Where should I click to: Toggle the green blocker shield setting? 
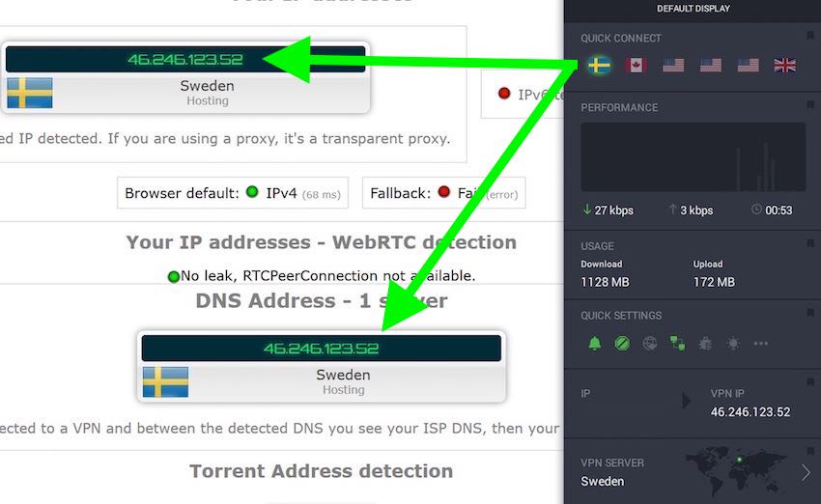(622, 344)
